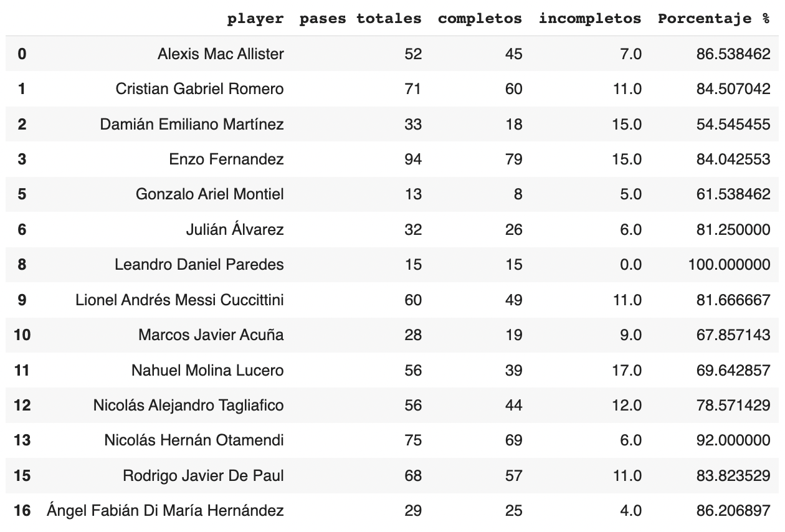Click the Damián Emiliano Martínez cell
This screenshot has width=785, height=532.
click(192, 125)
